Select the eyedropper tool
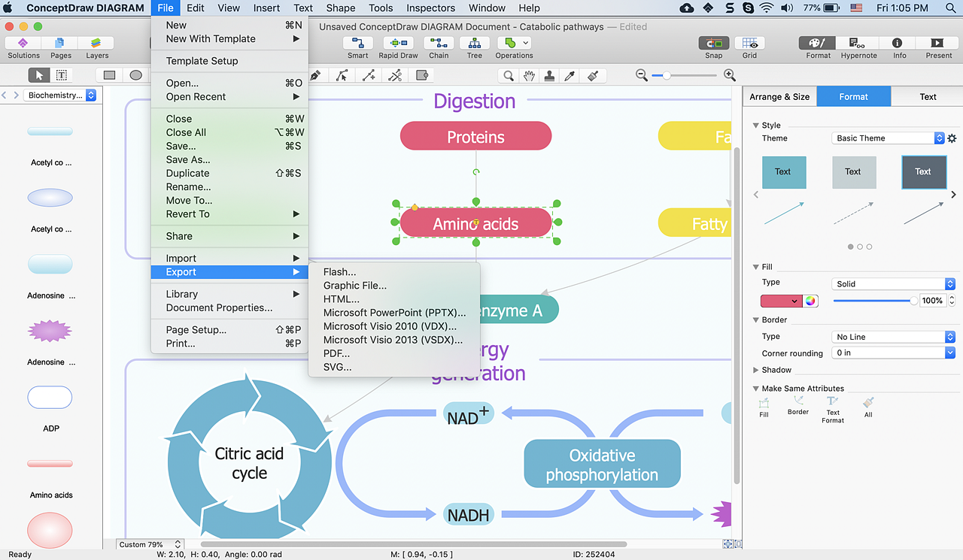This screenshot has height=560, width=963. click(570, 75)
